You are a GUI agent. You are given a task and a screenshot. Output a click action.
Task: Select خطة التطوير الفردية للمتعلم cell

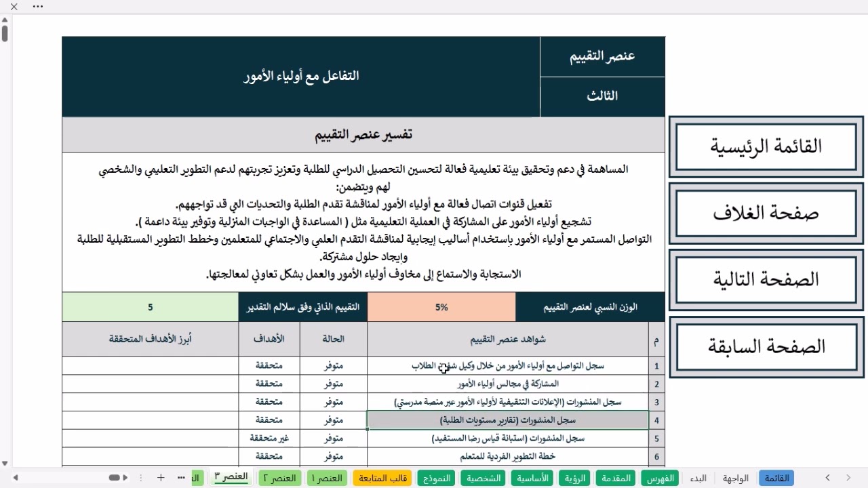[x=508, y=457]
